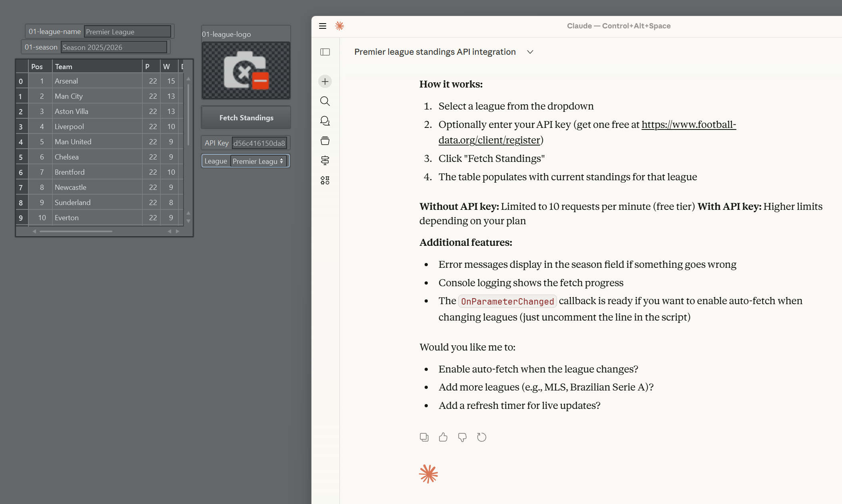Retry the response with regenerate icon

pyautogui.click(x=481, y=437)
